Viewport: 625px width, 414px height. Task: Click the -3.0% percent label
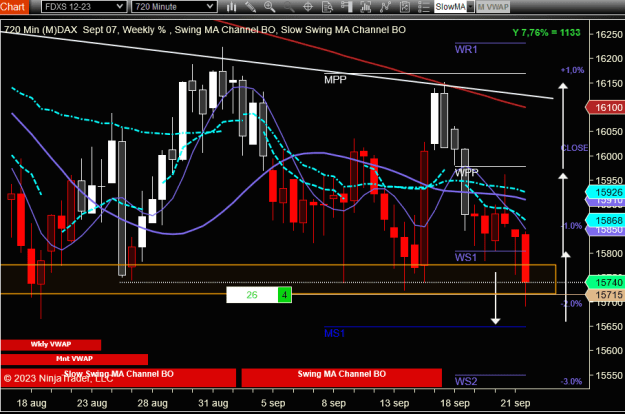tap(572, 381)
